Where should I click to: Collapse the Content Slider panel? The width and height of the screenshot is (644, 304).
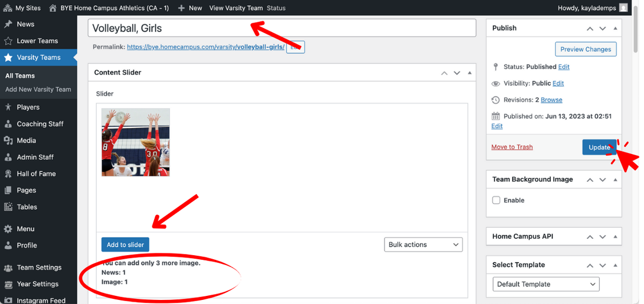[x=469, y=73]
